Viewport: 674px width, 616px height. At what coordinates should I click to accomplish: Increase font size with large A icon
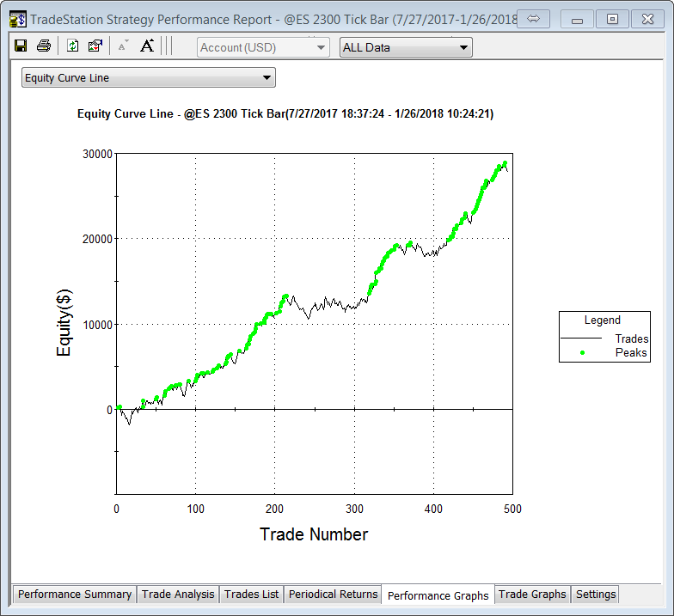pyautogui.click(x=147, y=46)
